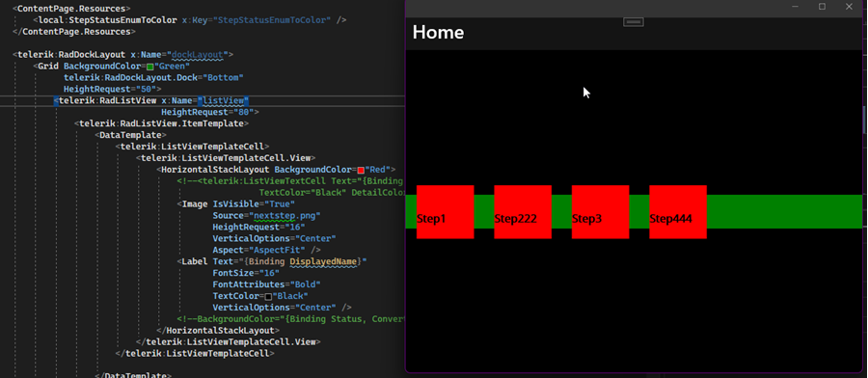Maximize the Home app window
The width and height of the screenshot is (868, 378).
click(822, 7)
